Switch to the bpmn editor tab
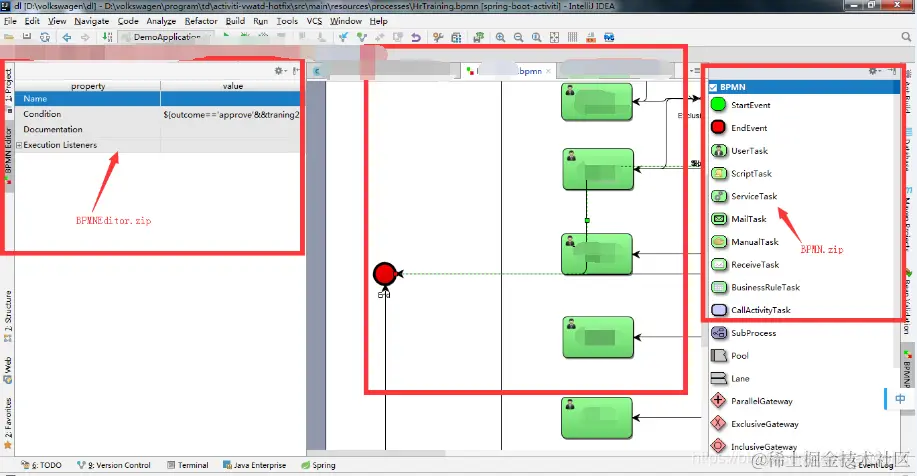The height and width of the screenshot is (476, 917). point(506,71)
